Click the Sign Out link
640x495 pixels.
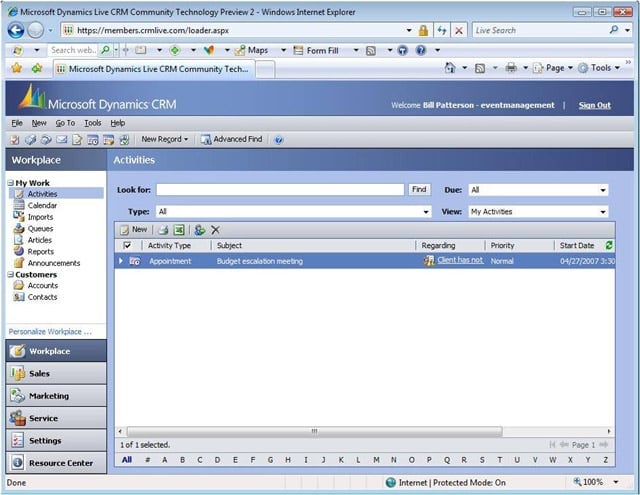click(x=594, y=105)
